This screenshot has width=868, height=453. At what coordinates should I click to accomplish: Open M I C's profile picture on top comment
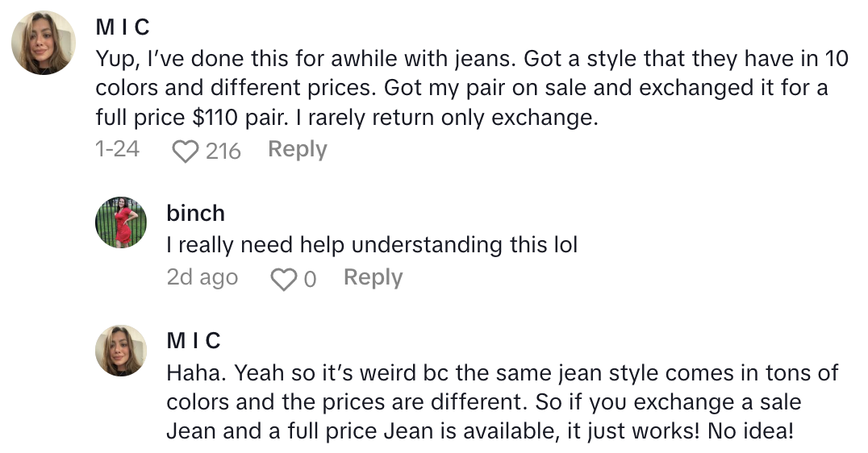44,44
